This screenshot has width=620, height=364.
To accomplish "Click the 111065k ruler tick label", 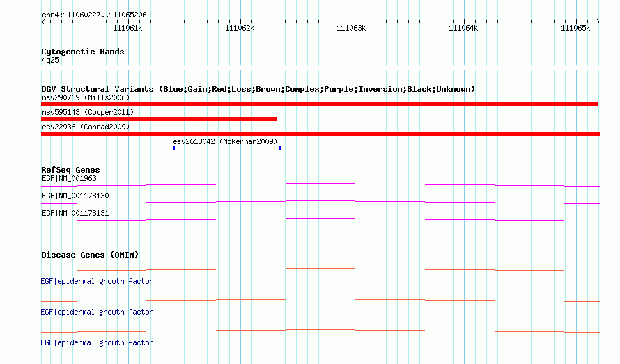I will [x=575, y=28].
